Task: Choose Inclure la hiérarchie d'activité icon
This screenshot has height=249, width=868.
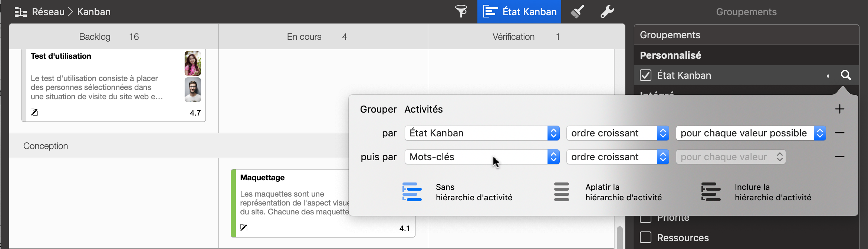Action: coord(711,192)
